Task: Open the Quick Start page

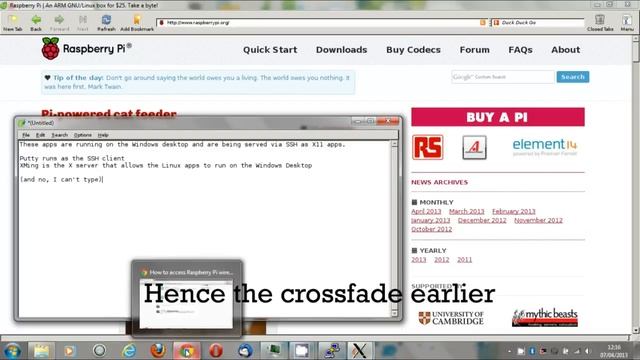Action: 270,50
